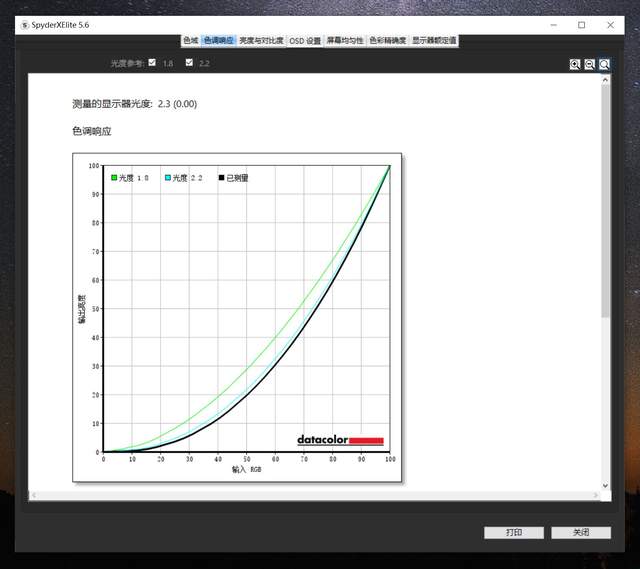Screen dimensions: 640x569
Task: Click the zoom out magnifier icon
Action: pyautogui.click(x=589, y=64)
